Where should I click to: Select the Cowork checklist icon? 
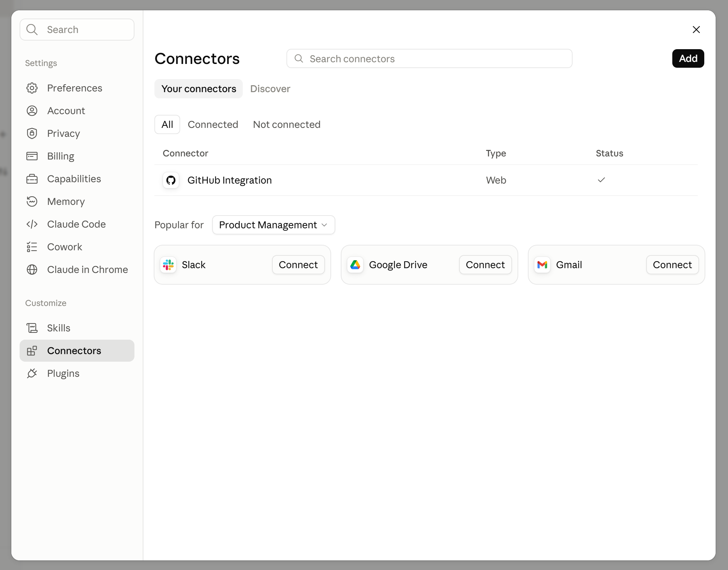(32, 247)
